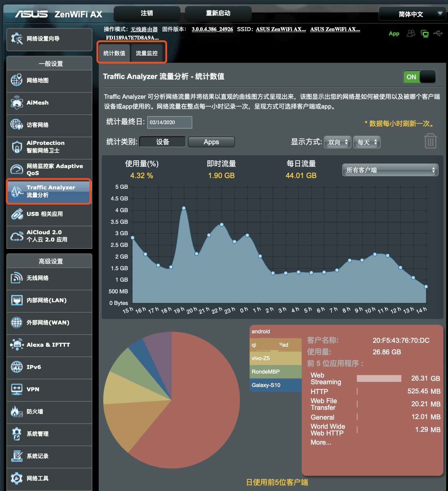448x491 pixels.
Task: Click the trash can delete data icon
Action: (430, 141)
